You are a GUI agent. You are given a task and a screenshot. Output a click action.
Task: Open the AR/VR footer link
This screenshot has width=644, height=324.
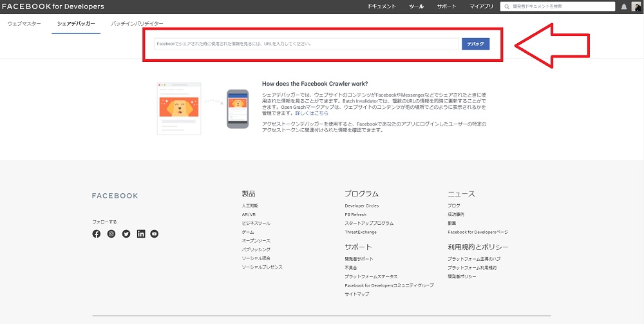[x=249, y=214]
